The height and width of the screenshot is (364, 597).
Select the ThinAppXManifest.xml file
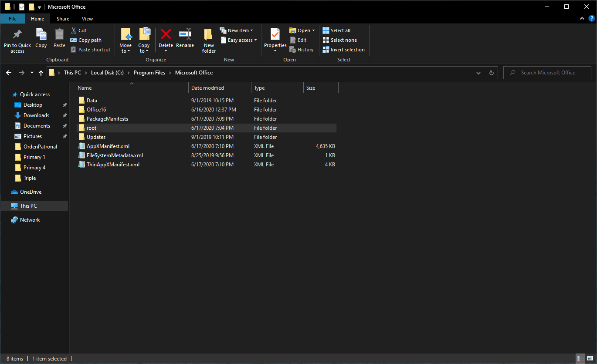[x=207, y=165]
